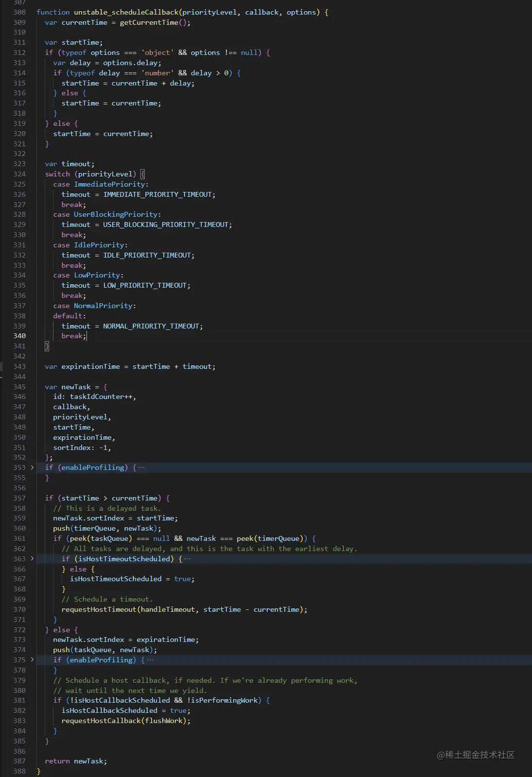The width and height of the screenshot is (532, 777).
Task: Click "isHostTimeoutScheduled = true" on line 367
Action: 130,579
